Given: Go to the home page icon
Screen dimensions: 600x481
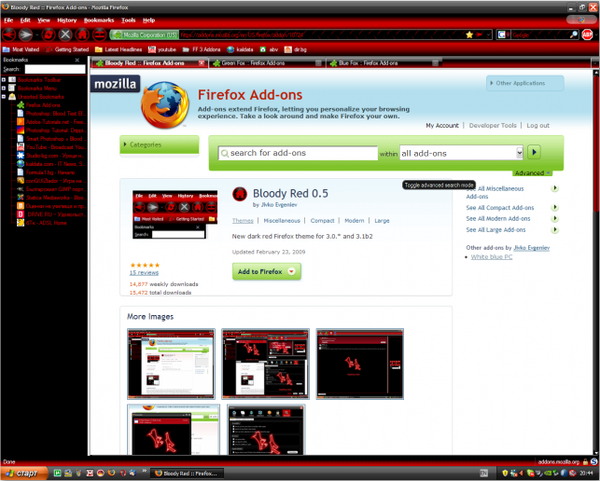Looking at the screenshot, I should [x=82, y=35].
